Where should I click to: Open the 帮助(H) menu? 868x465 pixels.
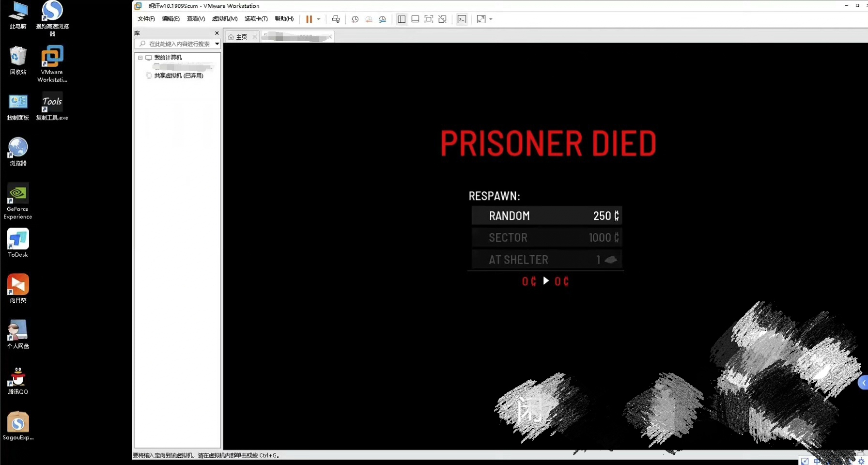click(284, 19)
